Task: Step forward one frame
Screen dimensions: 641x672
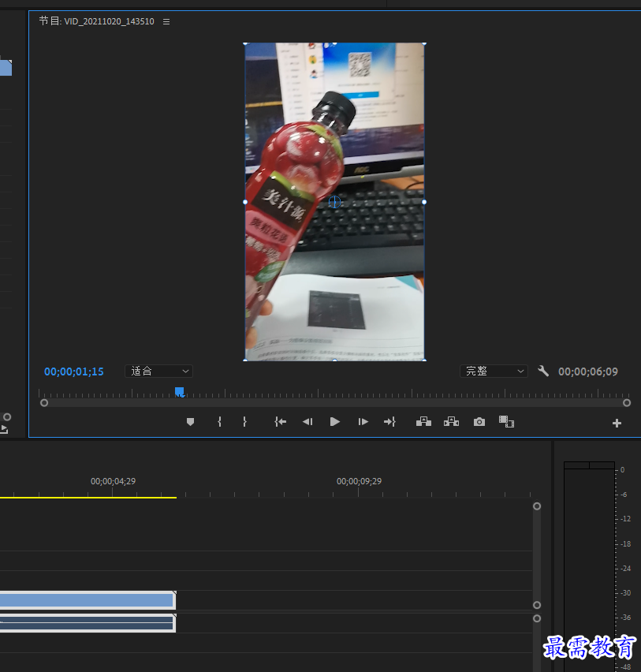Action: (x=363, y=422)
